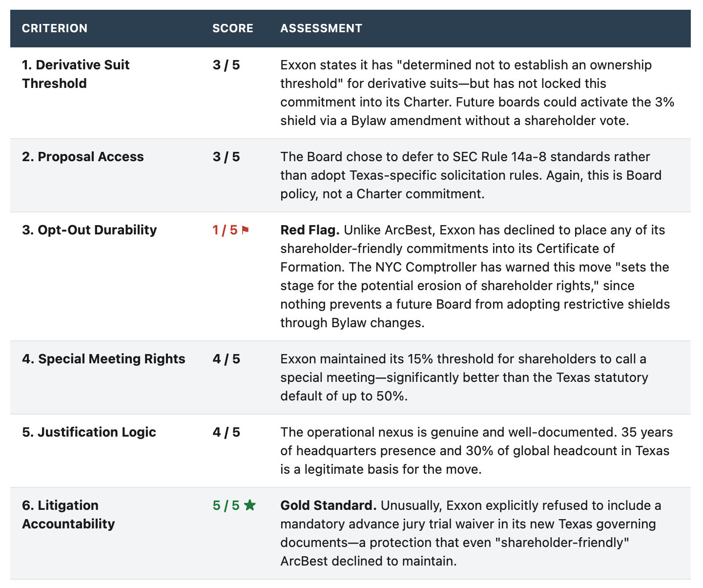Click the 1 / 5 red score
Image resolution: width=703 pixels, height=588 pixels.
[225, 230]
